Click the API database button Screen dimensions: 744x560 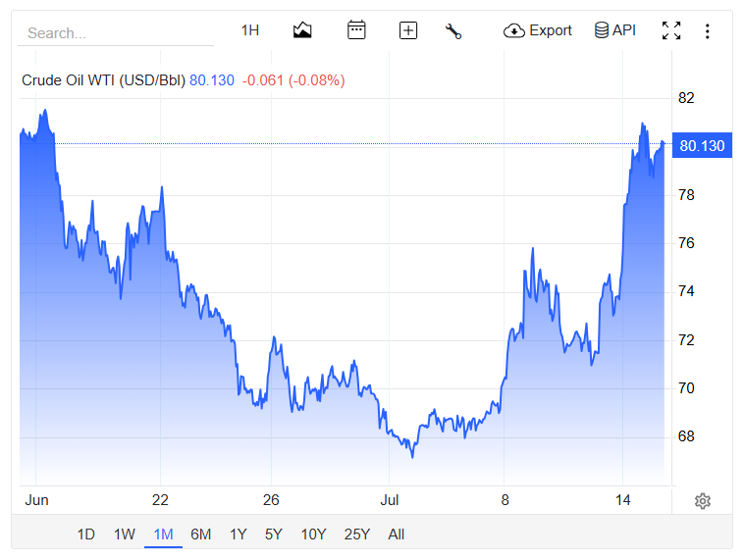tap(615, 30)
